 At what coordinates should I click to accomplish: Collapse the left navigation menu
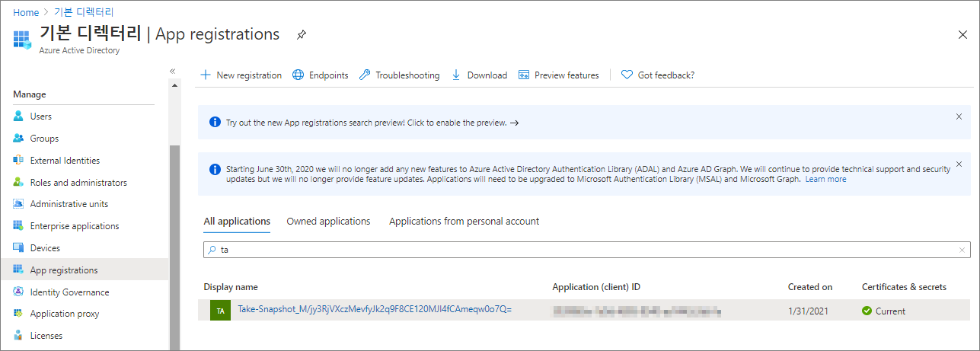click(172, 71)
